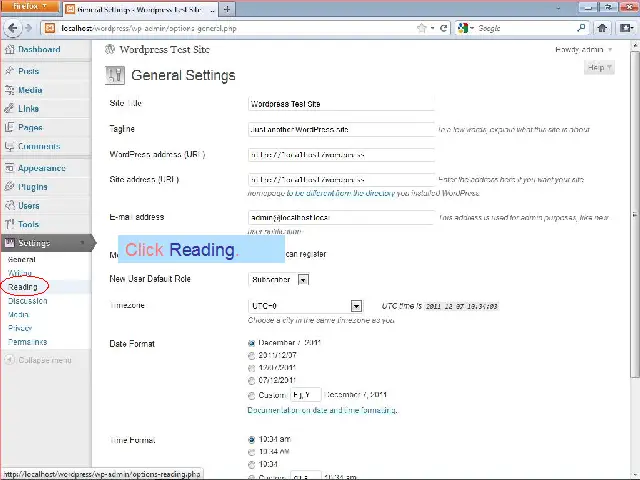
Task: Click the Settings icon in sidebar
Action: pyautogui.click(x=10, y=243)
